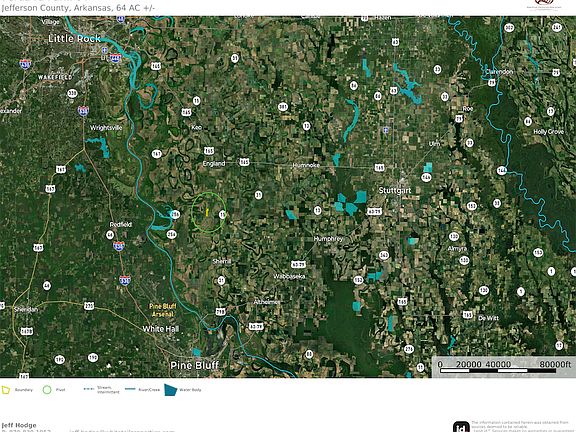Click the 'Stuttgart' city label
This screenshot has height=432, width=576.
[395, 190]
